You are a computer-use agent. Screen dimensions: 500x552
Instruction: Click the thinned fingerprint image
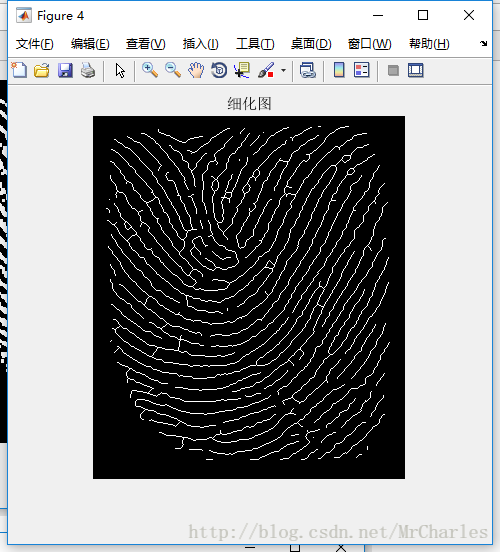point(249,297)
